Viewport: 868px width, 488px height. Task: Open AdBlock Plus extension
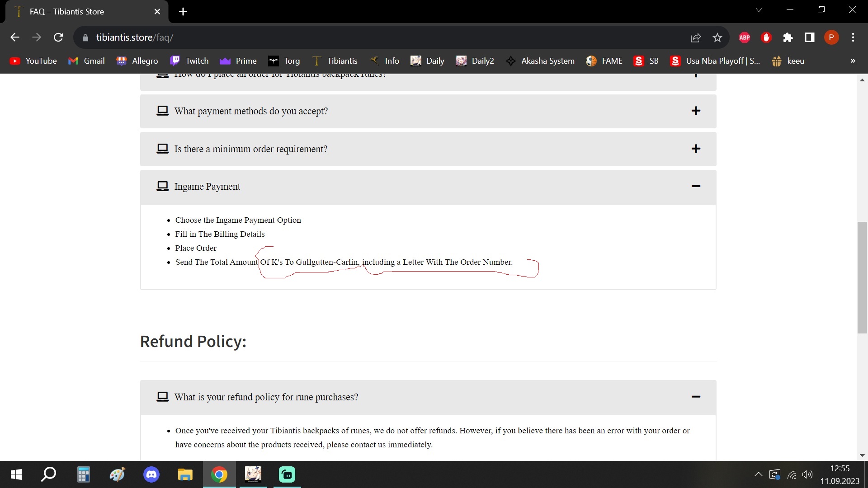click(x=745, y=38)
